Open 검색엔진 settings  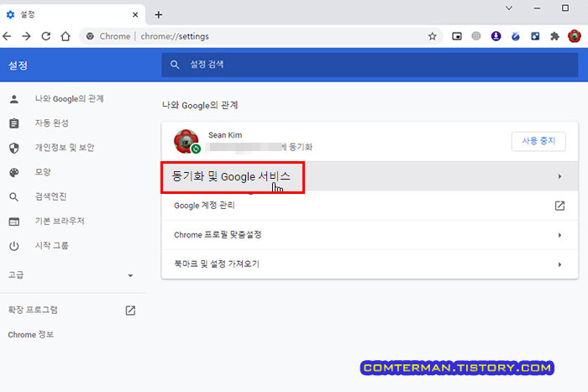[50, 196]
